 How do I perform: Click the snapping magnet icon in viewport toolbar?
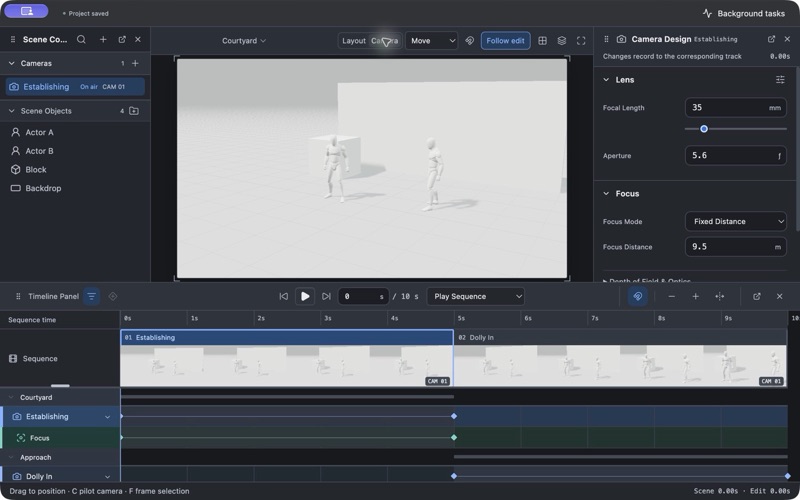pos(470,41)
